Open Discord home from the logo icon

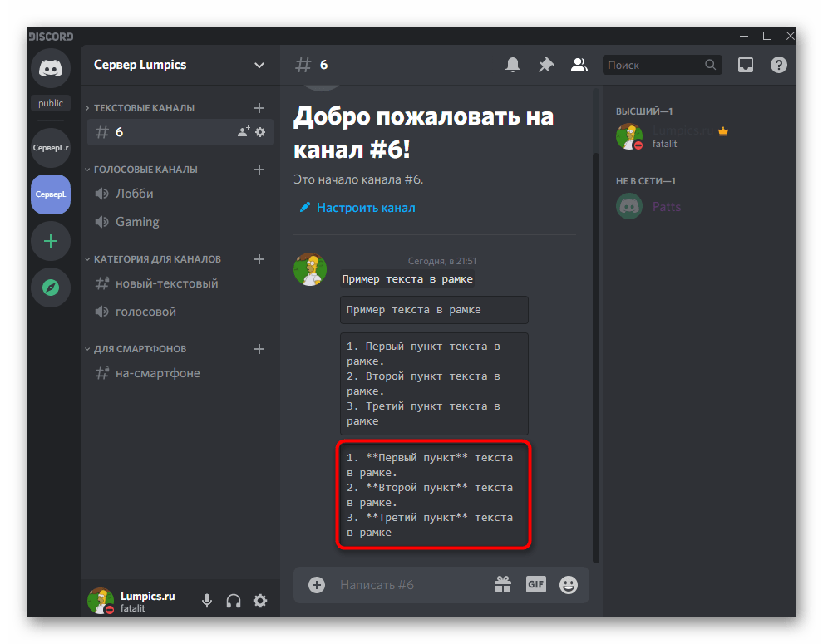pyautogui.click(x=51, y=69)
